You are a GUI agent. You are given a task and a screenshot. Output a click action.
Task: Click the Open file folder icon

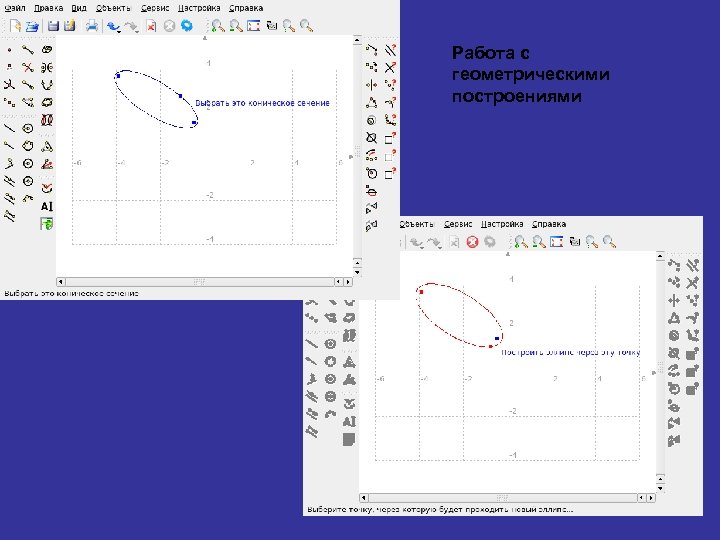[x=32, y=26]
